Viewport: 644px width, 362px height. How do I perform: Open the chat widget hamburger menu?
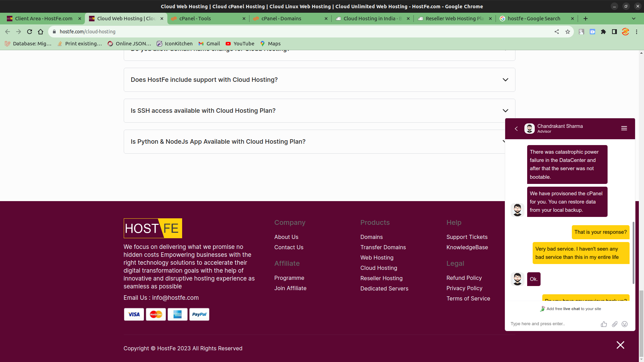click(x=624, y=128)
